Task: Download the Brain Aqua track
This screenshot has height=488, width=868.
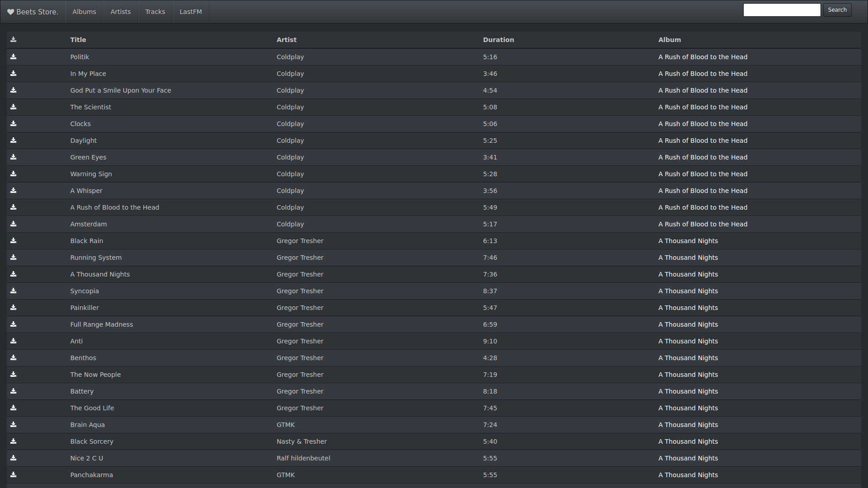Action: [x=14, y=425]
